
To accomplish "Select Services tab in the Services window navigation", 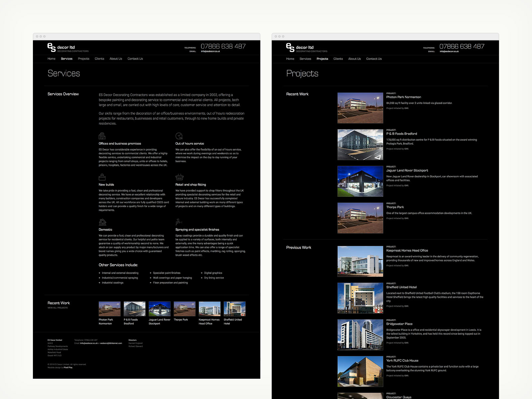I will pyautogui.click(x=66, y=59).
